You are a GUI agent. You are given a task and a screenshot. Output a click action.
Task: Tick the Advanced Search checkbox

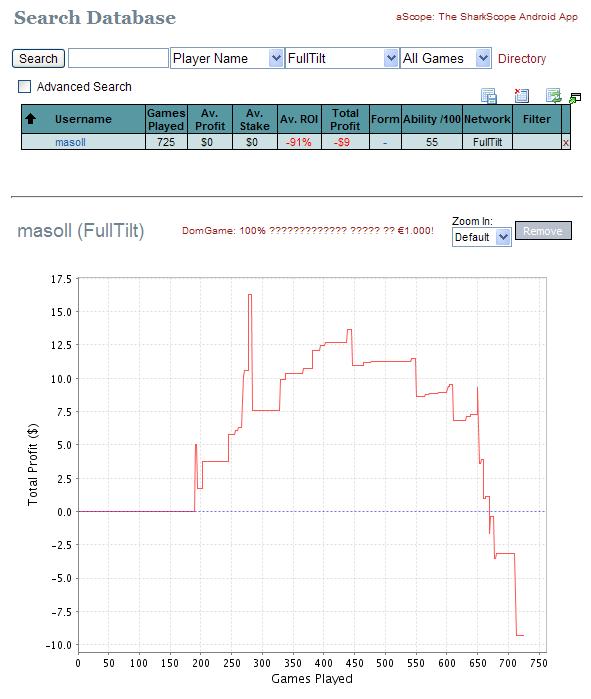(x=24, y=86)
